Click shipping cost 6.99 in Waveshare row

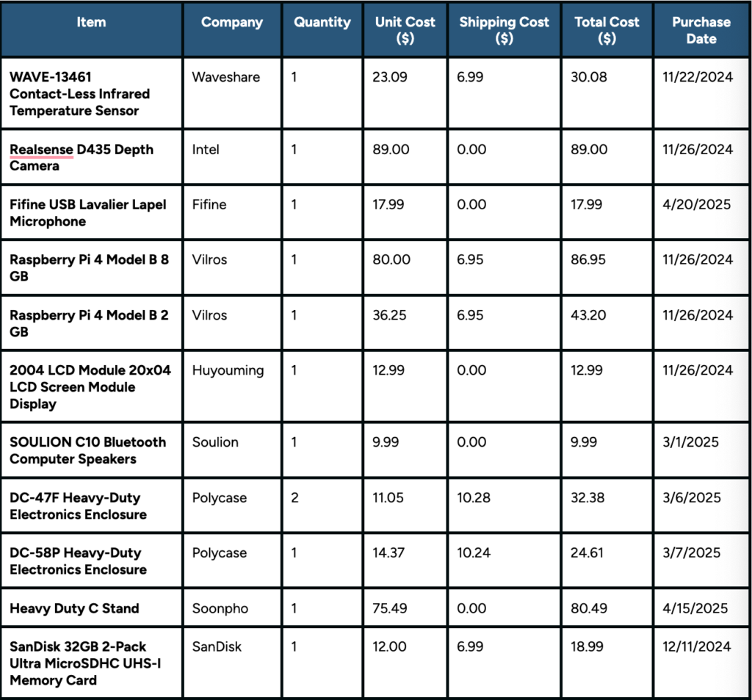504,93
